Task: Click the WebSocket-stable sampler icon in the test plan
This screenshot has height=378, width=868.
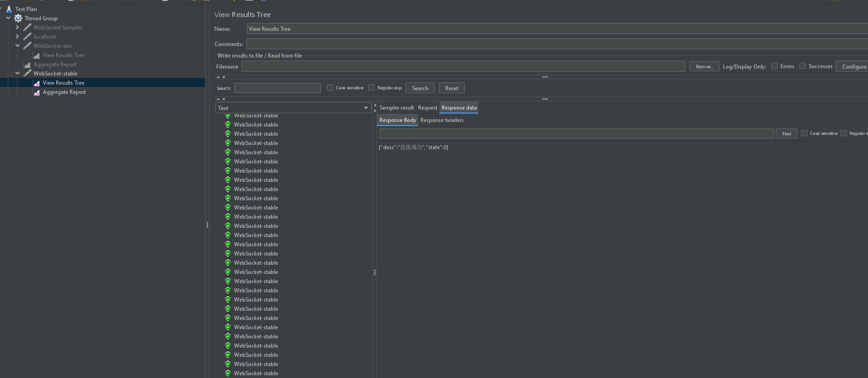Action: tap(28, 73)
